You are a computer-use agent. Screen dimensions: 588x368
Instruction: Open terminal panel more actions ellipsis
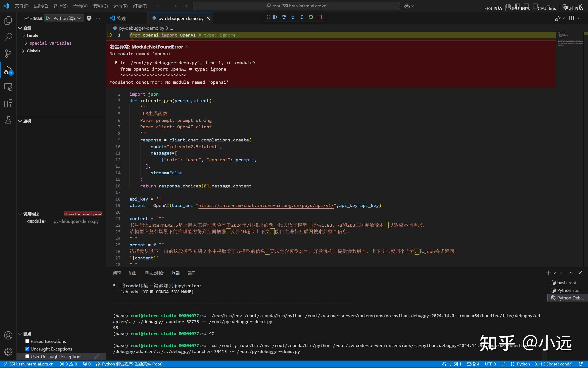(562, 273)
